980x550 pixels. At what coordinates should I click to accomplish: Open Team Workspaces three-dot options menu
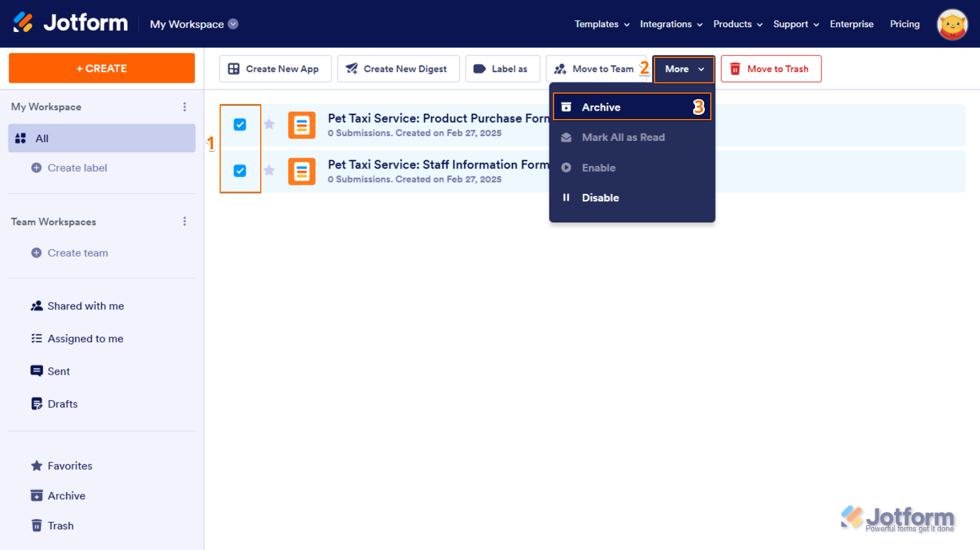click(185, 222)
